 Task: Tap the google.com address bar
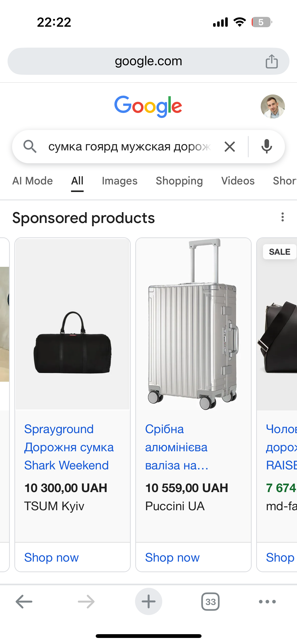148,61
